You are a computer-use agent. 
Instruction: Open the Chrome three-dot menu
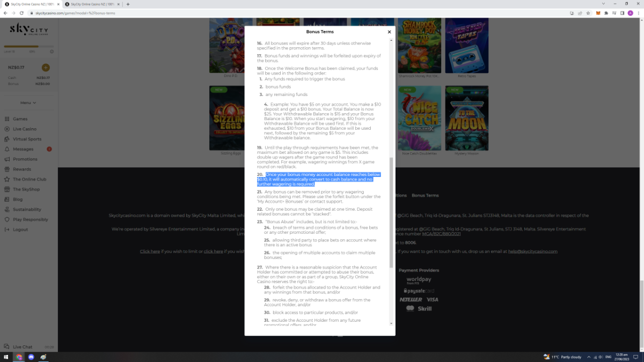(639, 13)
